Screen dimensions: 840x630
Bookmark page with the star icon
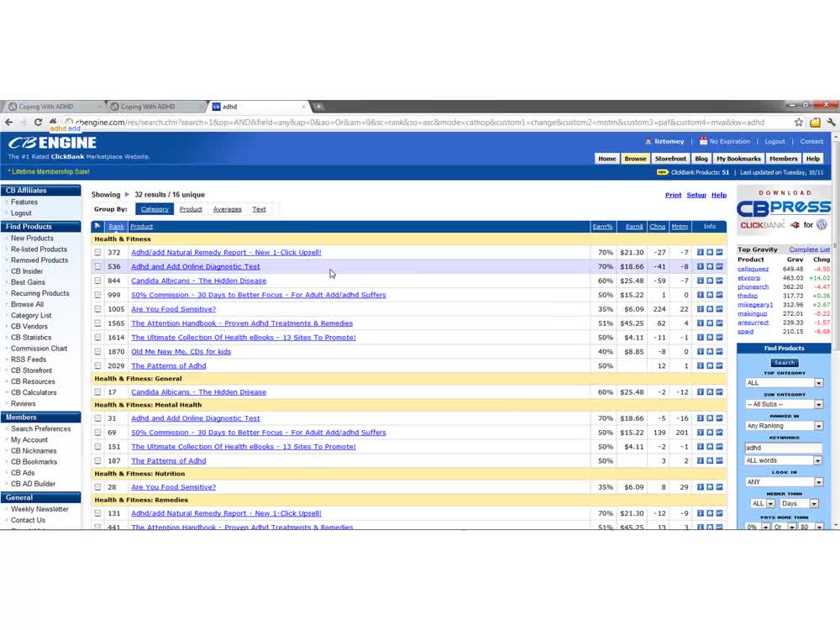coord(799,122)
